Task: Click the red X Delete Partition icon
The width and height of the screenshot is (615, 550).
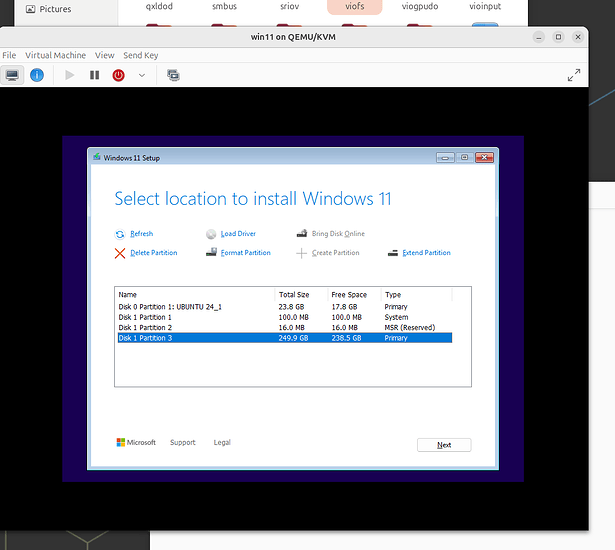Action: click(x=120, y=253)
